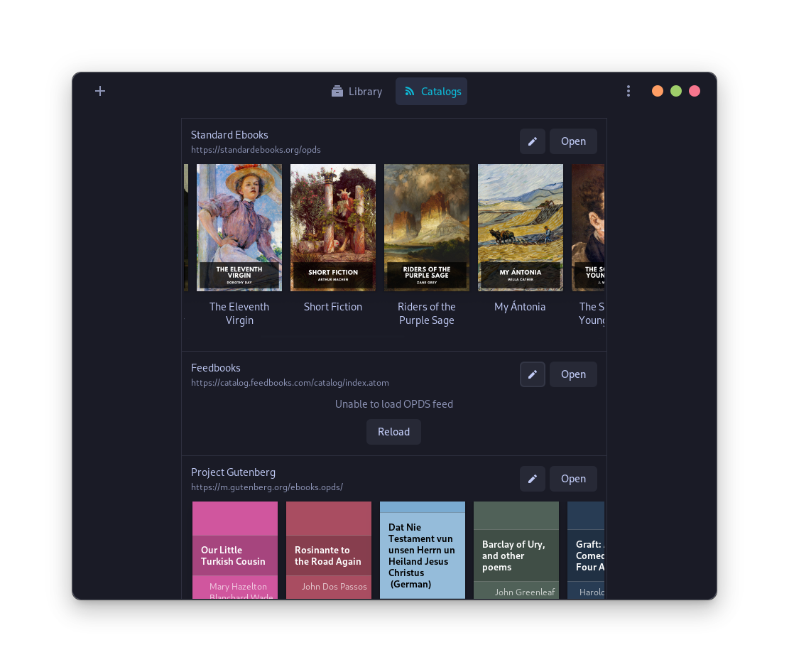Edit the Standard Ebooks catalog

[533, 141]
